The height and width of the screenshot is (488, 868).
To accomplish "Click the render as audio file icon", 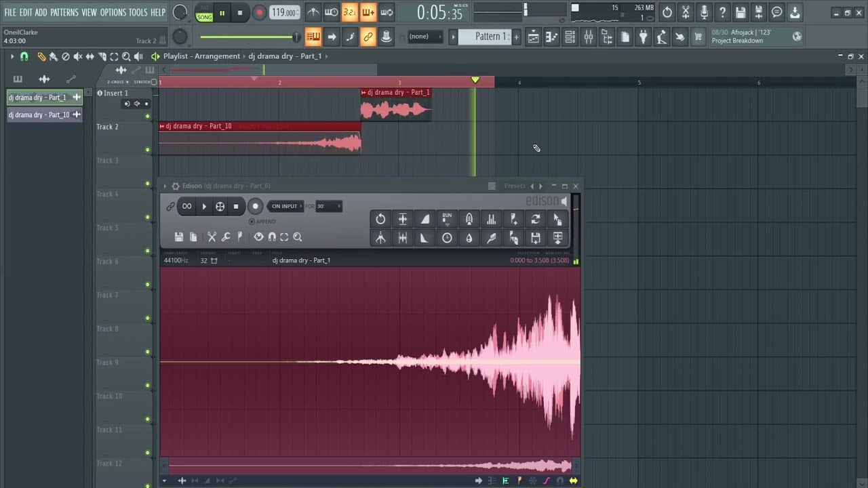I will [759, 12].
